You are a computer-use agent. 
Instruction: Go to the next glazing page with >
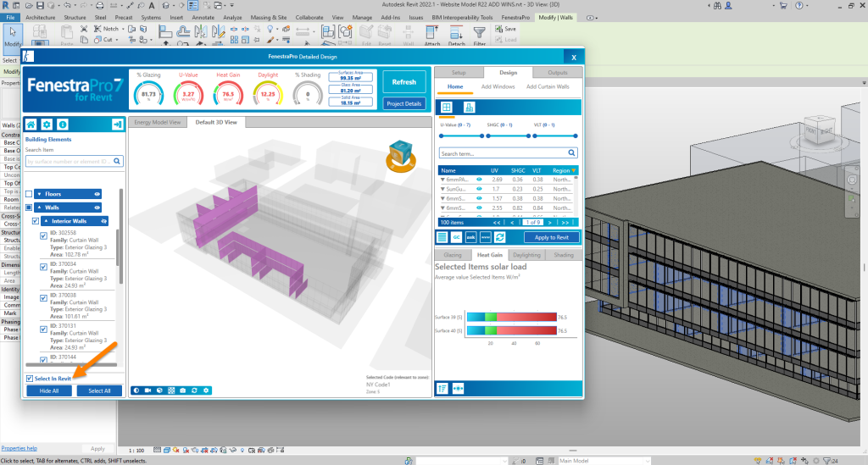pyautogui.click(x=549, y=222)
